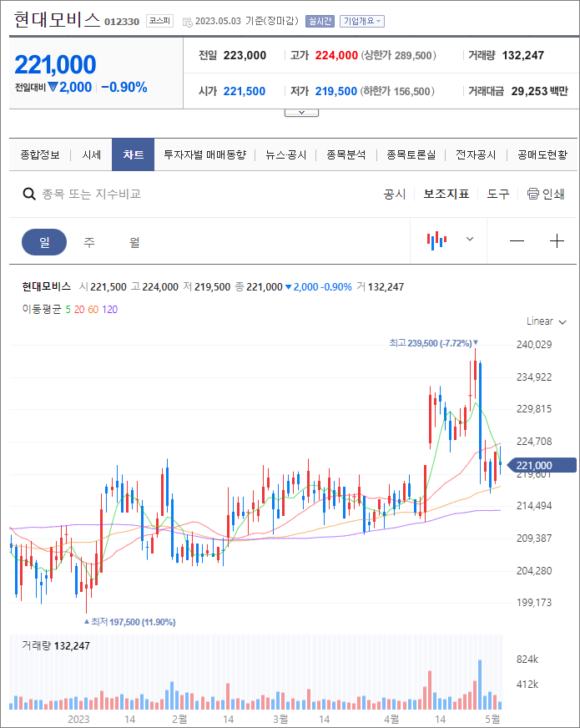Click the 종목 또는 지수비교 search field
Screen dimensions: 580x728
92,194
